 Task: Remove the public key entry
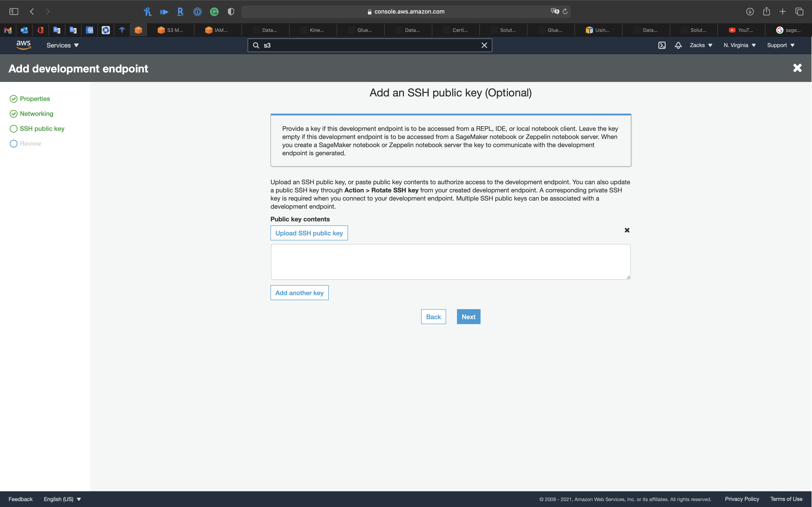click(627, 230)
